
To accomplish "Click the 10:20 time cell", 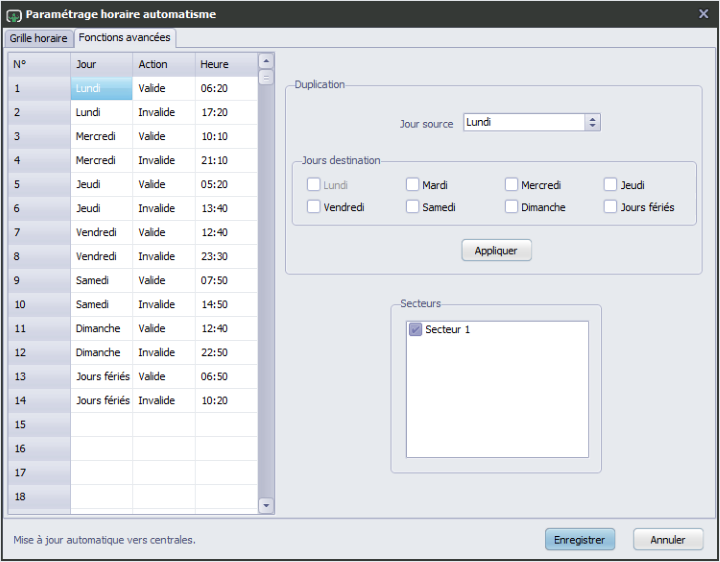I will (x=226, y=400).
